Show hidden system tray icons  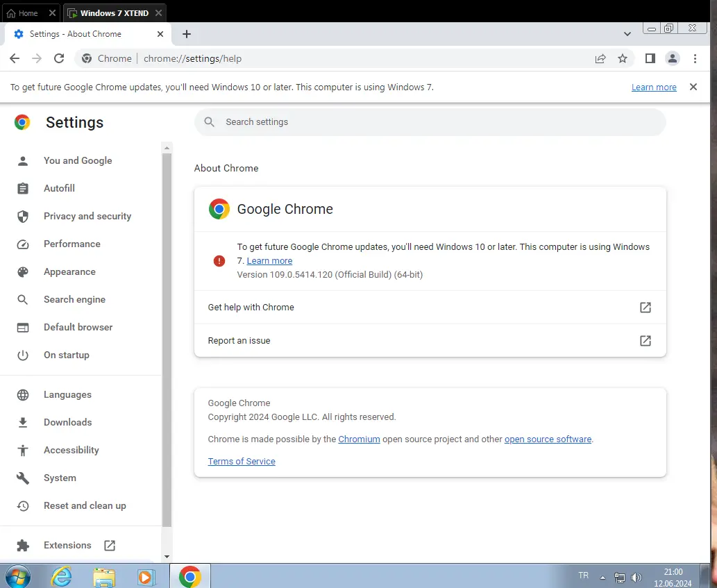point(603,578)
